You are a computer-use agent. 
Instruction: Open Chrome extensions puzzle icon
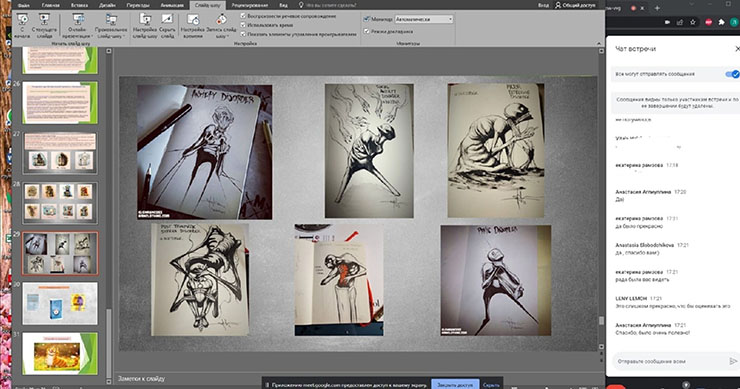click(721, 22)
